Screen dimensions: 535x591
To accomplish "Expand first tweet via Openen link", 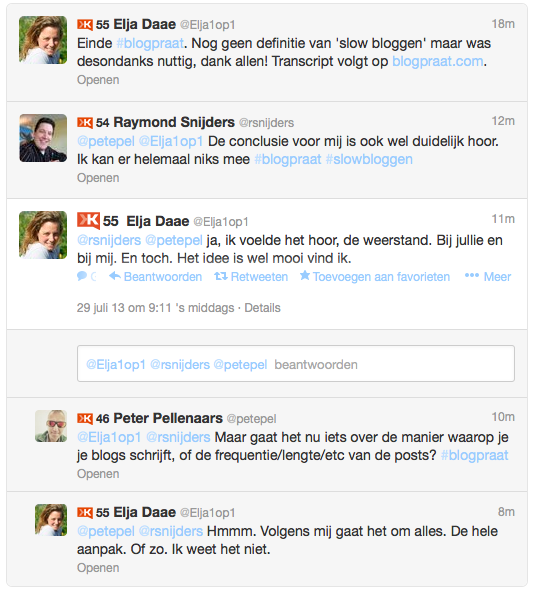I will point(98,80).
